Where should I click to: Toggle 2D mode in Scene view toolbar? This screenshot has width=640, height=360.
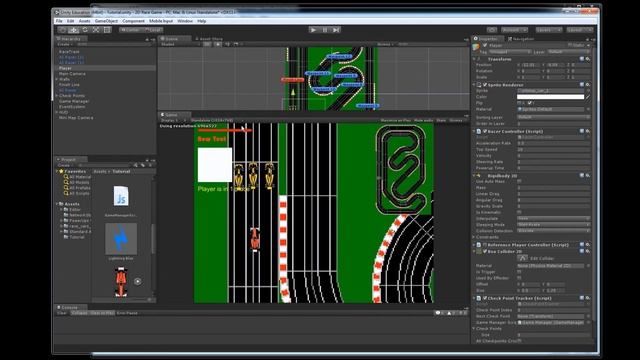tap(207, 44)
